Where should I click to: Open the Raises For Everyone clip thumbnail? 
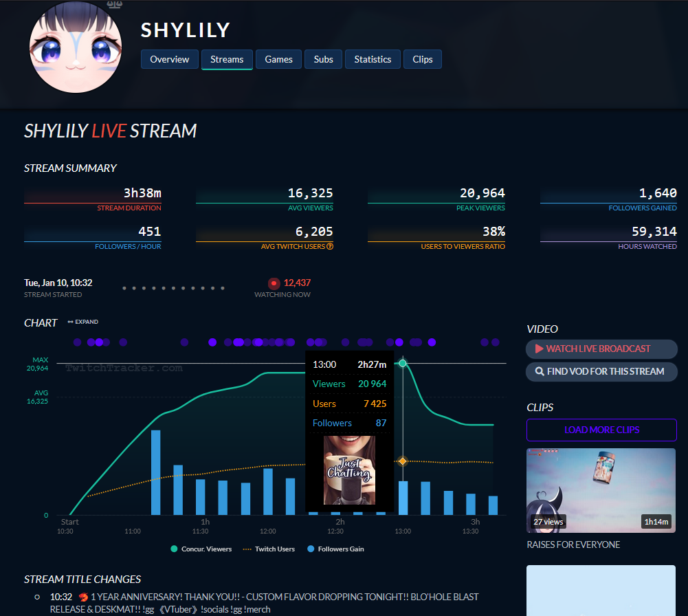click(601, 489)
